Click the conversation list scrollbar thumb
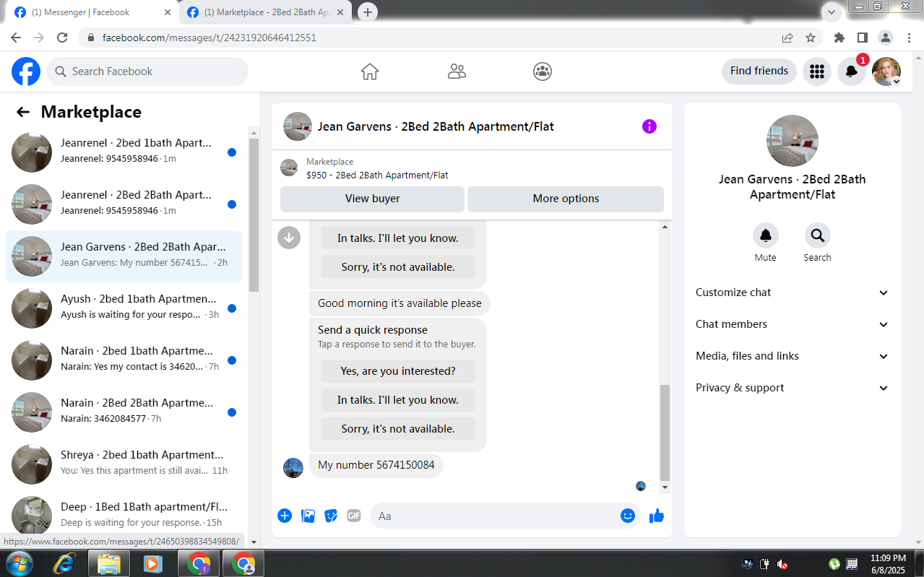The width and height of the screenshot is (924, 577). [x=254, y=214]
